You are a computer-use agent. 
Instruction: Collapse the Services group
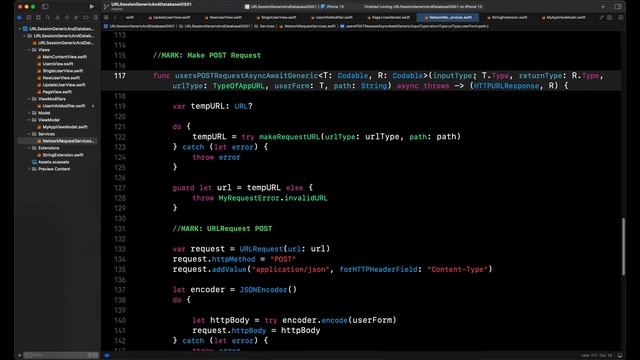tap(29, 134)
